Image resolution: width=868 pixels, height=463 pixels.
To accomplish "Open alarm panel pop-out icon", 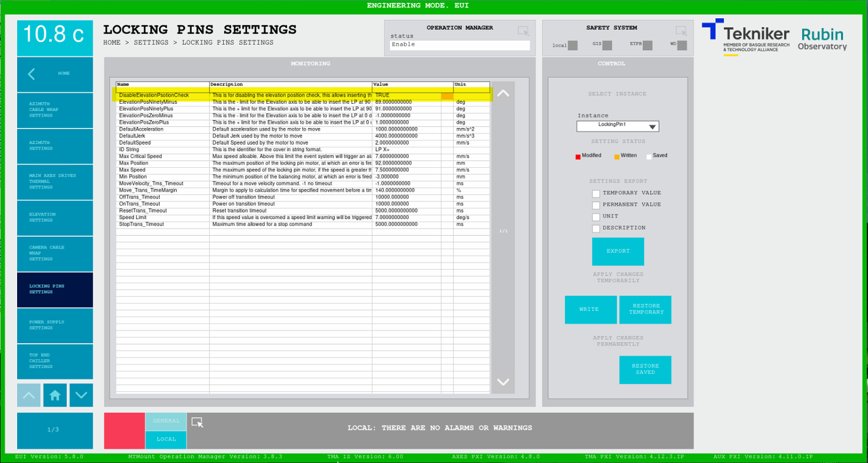I will [197, 422].
